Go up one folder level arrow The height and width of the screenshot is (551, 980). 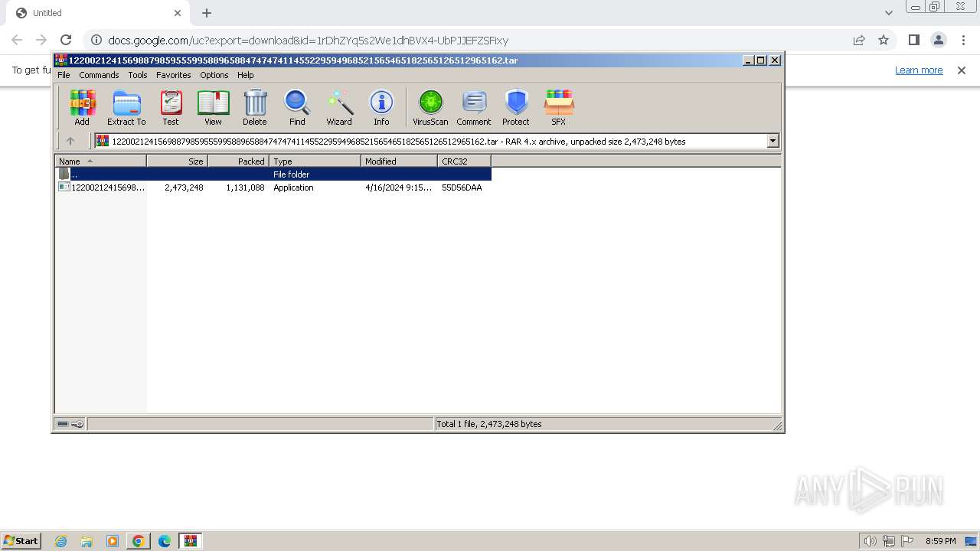70,141
